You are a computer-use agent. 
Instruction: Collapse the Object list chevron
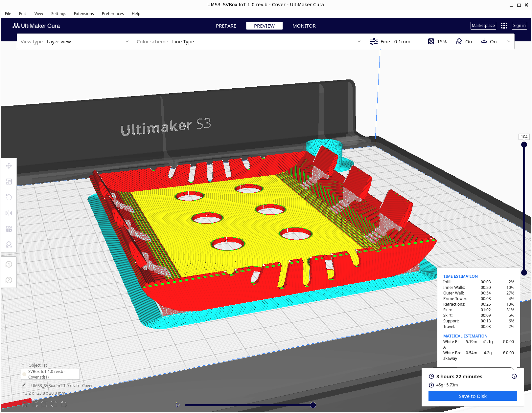coord(23,365)
